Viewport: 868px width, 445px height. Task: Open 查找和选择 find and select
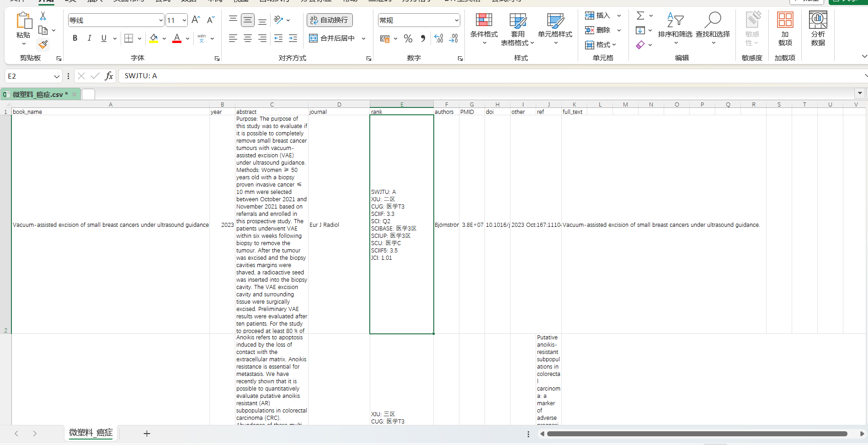[x=713, y=28]
